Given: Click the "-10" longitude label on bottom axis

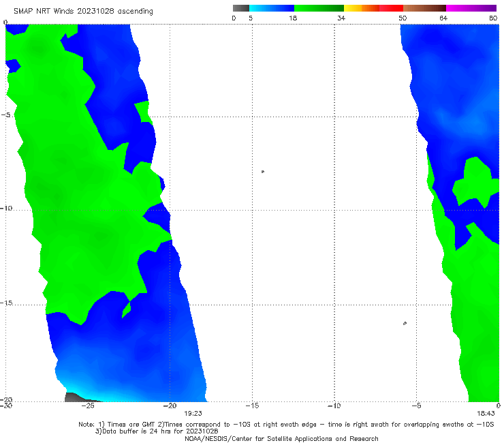Looking at the screenshot, I should click(x=334, y=406).
